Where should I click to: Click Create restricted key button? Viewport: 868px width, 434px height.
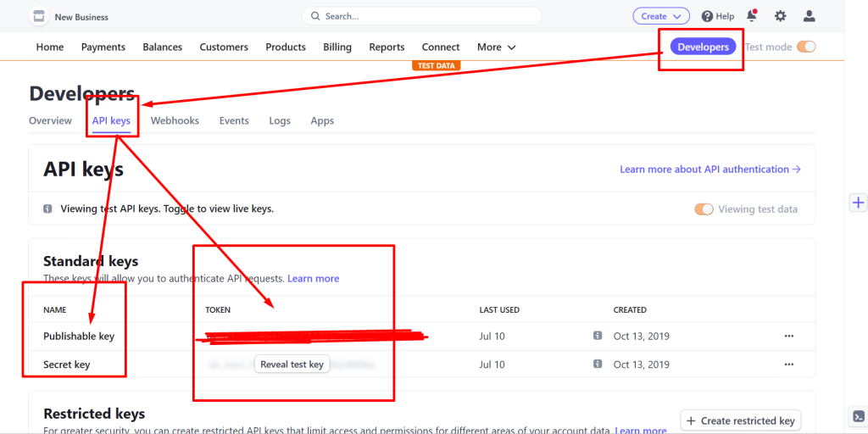(741, 420)
